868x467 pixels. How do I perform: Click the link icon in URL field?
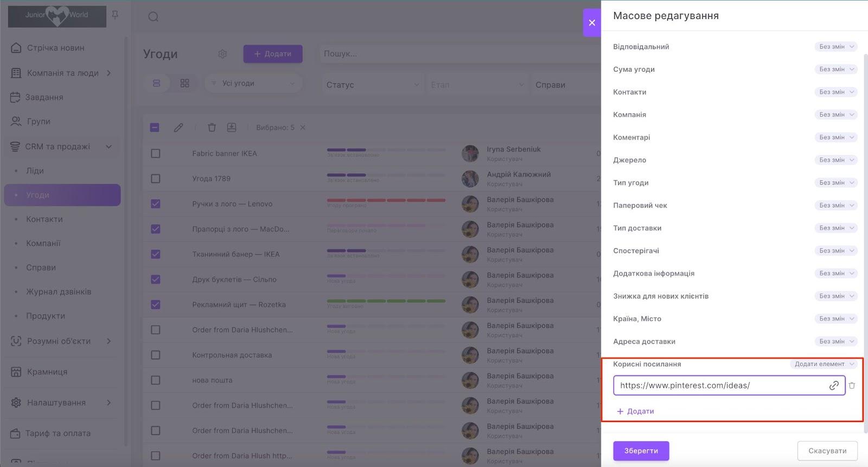coord(834,386)
